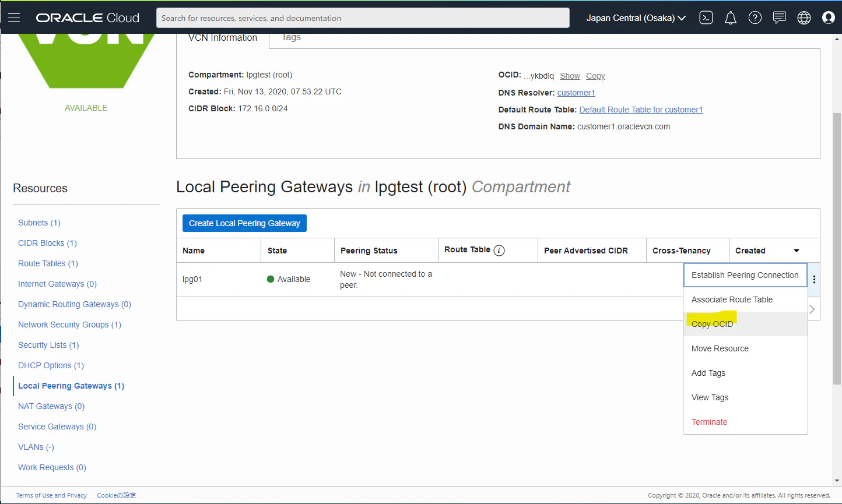Click the page vertical scrollbar

click(837, 248)
